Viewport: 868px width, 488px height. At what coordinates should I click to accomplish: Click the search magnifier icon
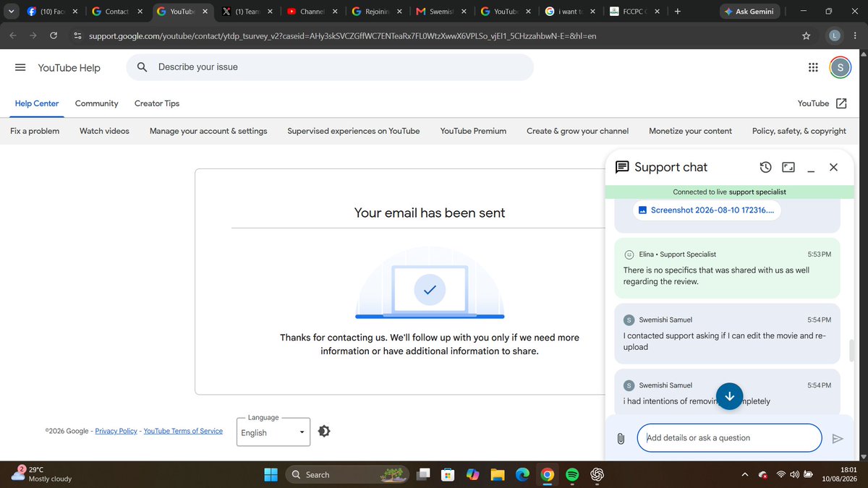coord(142,67)
